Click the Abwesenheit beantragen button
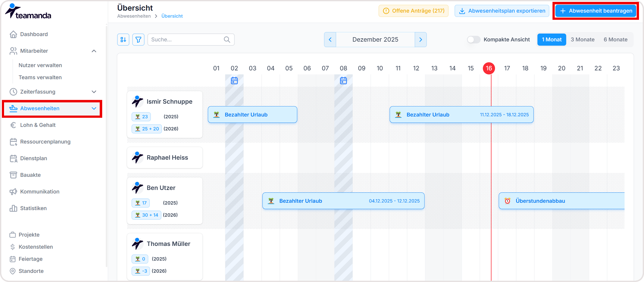This screenshot has width=644, height=282. tap(596, 11)
